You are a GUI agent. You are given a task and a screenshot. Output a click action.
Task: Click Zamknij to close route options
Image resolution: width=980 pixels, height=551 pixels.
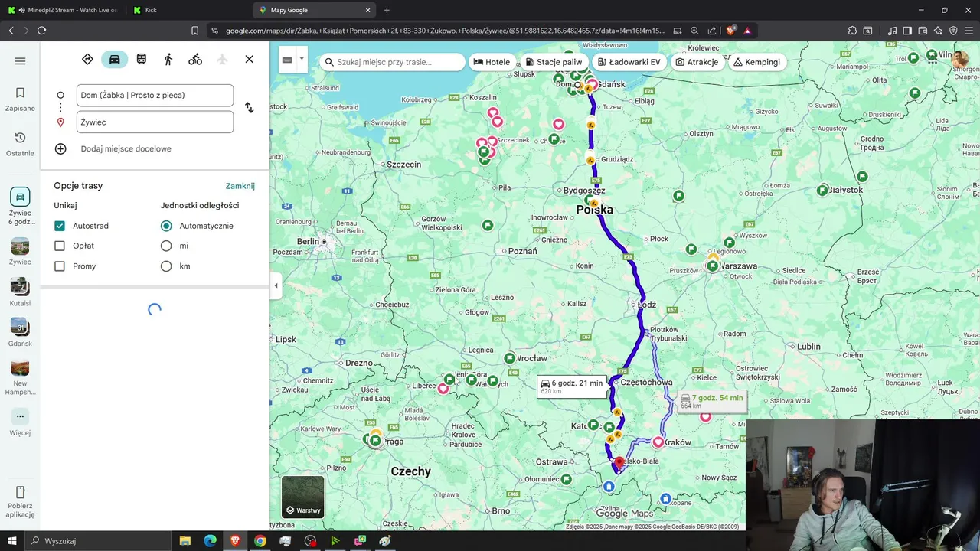pyautogui.click(x=240, y=186)
